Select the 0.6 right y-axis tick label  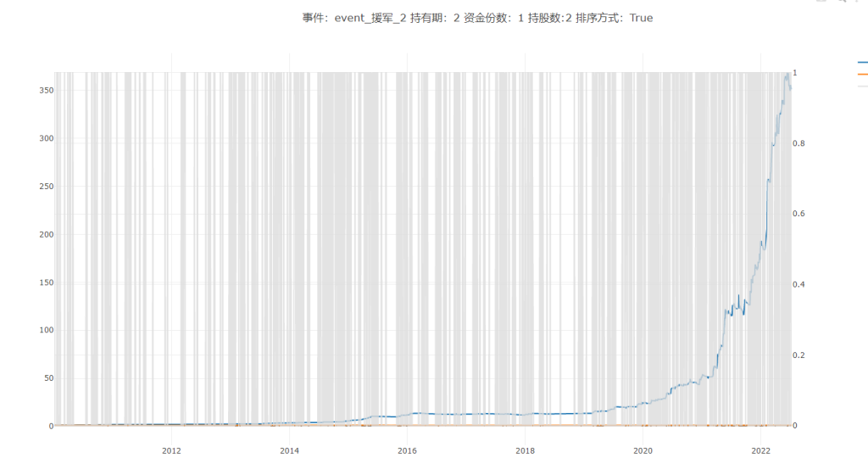click(x=799, y=214)
